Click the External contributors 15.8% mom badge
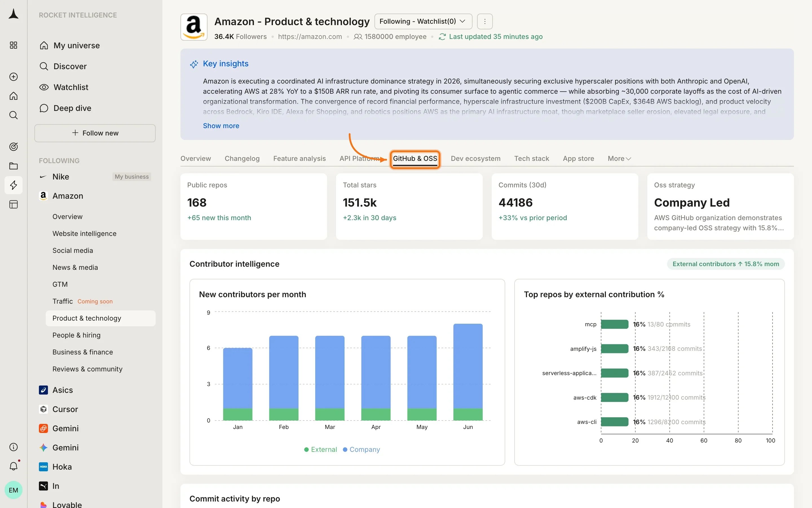 [x=725, y=264]
